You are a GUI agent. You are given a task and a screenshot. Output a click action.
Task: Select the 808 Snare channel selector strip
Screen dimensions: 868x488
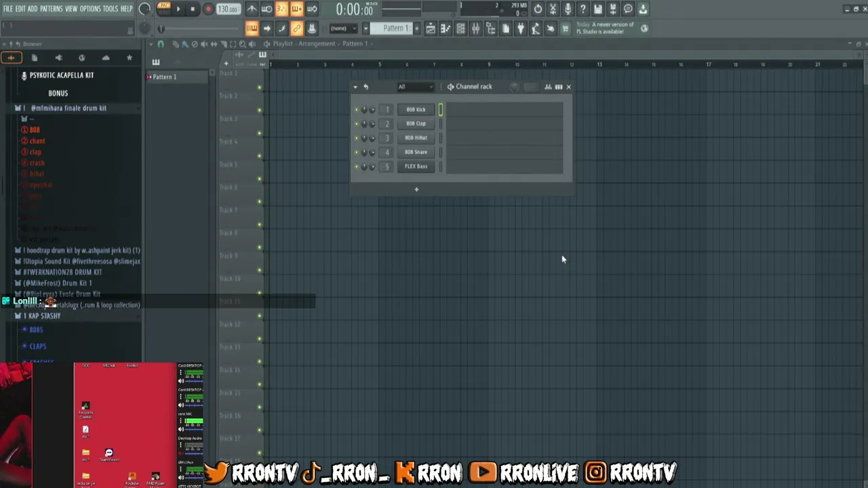coord(440,152)
